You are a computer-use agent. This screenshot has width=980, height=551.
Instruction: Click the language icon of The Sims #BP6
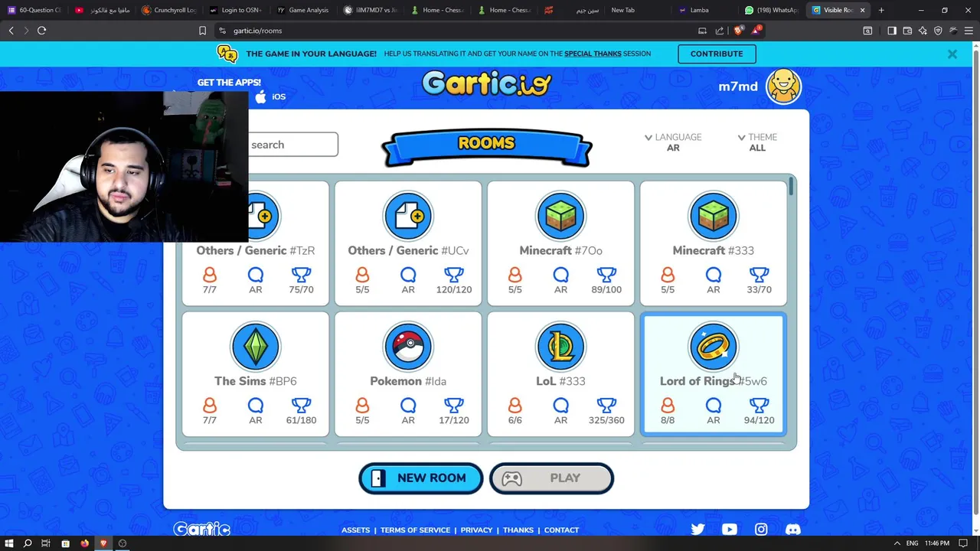[255, 406]
